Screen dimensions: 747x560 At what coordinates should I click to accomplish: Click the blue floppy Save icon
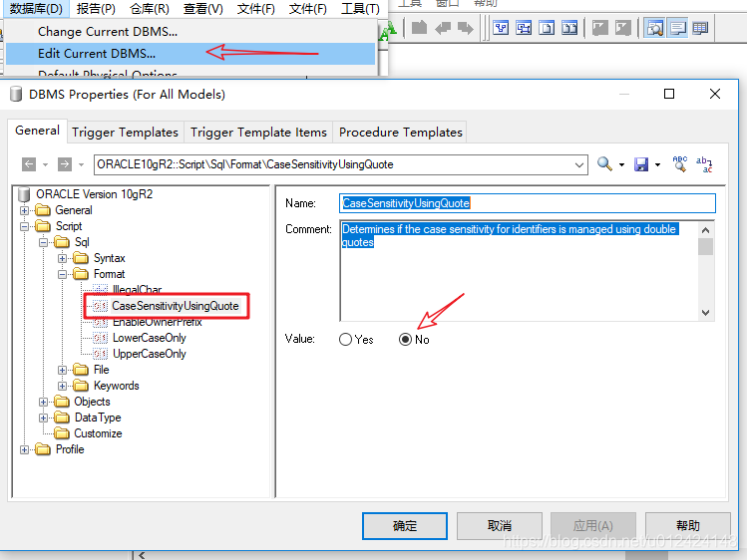point(641,164)
